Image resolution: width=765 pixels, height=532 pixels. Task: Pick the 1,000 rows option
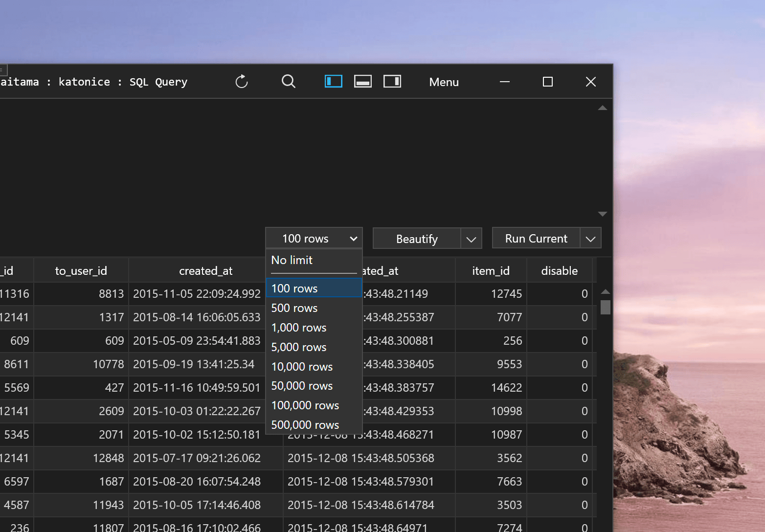pos(314,328)
